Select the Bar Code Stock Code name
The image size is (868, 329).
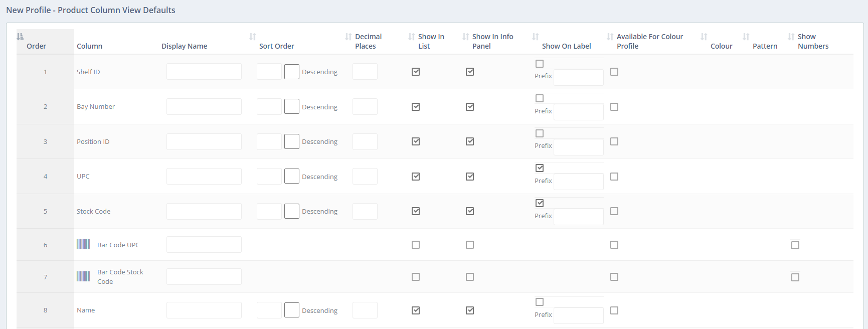pyautogui.click(x=120, y=277)
